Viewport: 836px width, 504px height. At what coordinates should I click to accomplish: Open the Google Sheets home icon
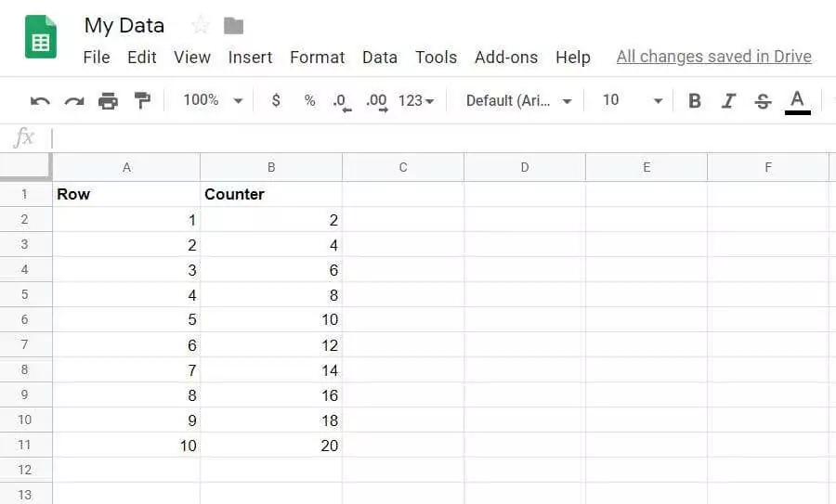[41, 38]
